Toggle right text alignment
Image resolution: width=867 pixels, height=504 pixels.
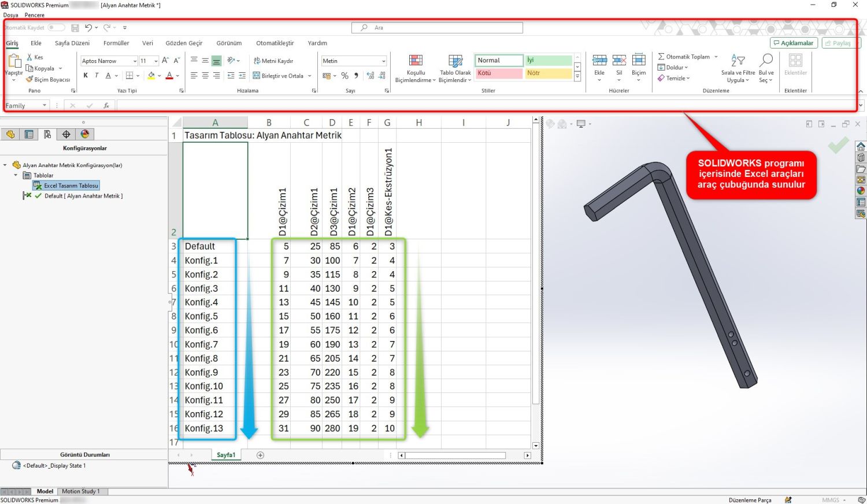pyautogui.click(x=216, y=76)
